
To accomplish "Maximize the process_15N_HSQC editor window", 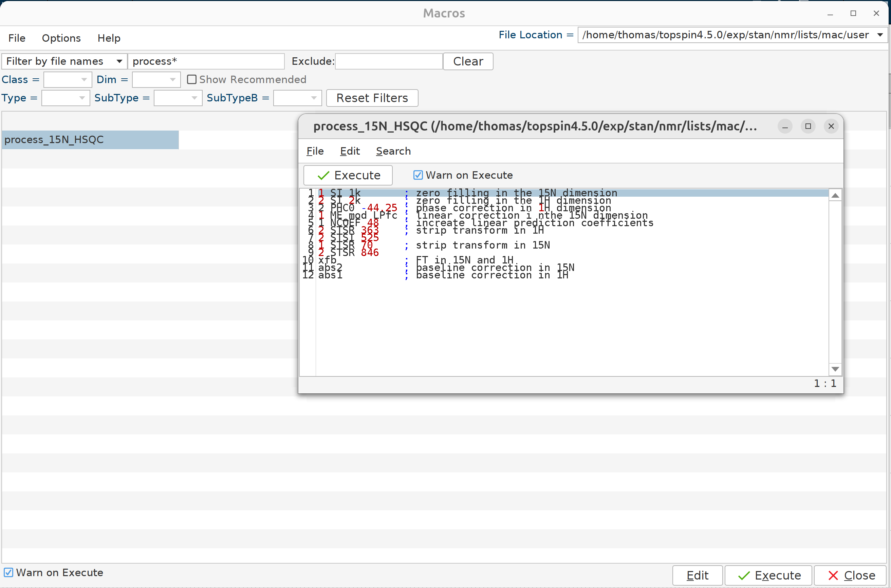I will [808, 126].
